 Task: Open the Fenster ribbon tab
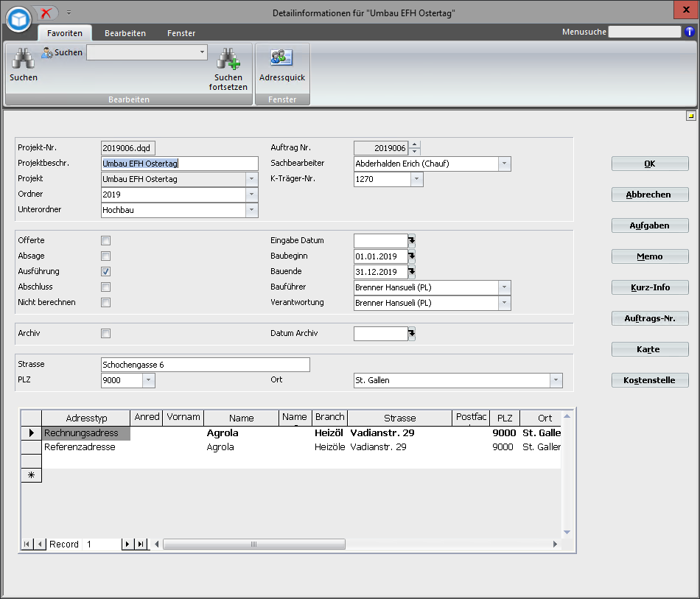tap(181, 33)
